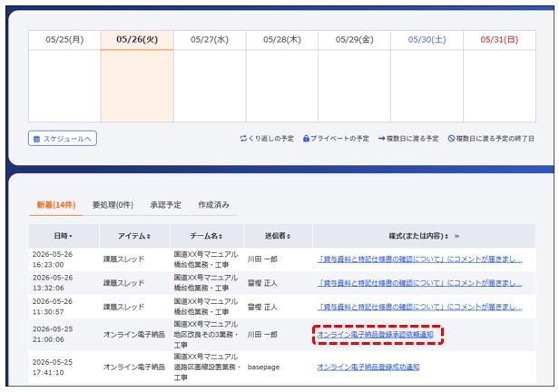Open the comment link in the 11:30:57 row
559x392 pixels.
coord(419,307)
